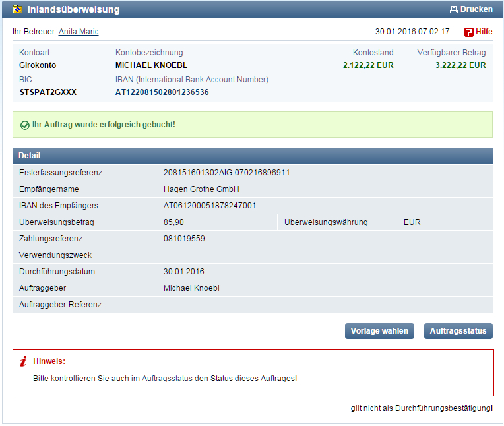This screenshot has height=426, width=504.
Task: Select the Inlandsüberweisung title text
Action: point(73,9)
